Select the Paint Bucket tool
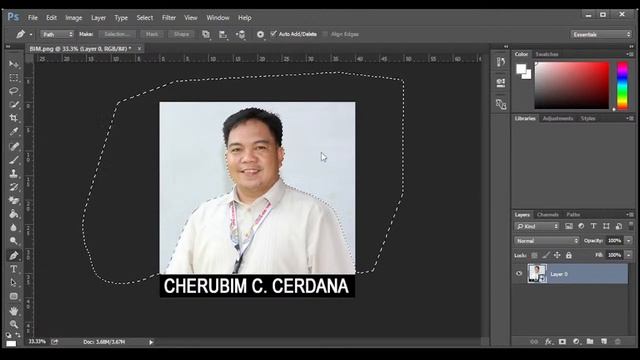640x360 pixels. click(x=13, y=214)
